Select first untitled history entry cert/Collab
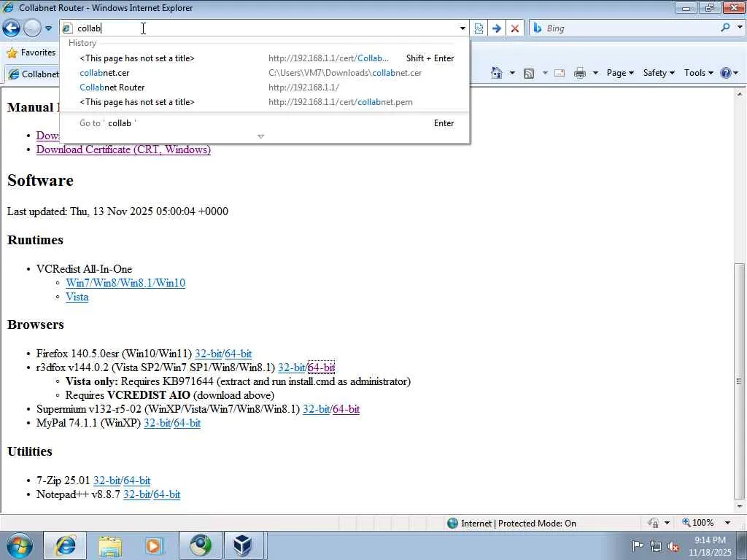This screenshot has width=747, height=560. [264, 58]
